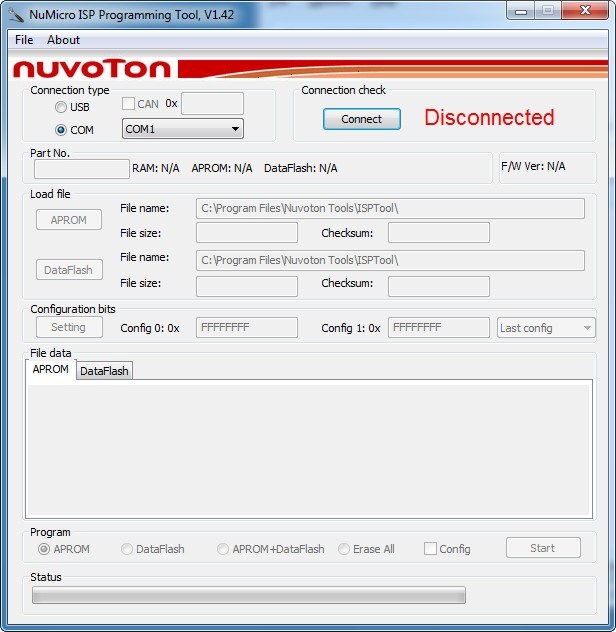Click the DataFlash: N/A label
616x632 pixels.
click(x=301, y=168)
